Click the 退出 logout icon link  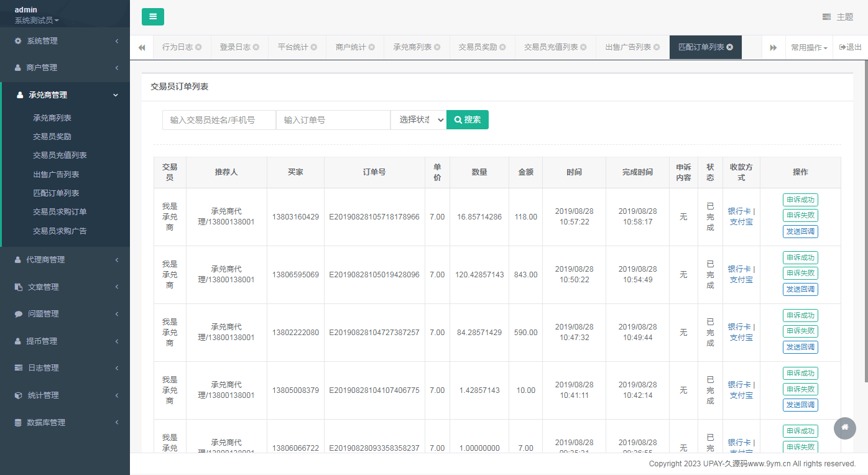(851, 47)
